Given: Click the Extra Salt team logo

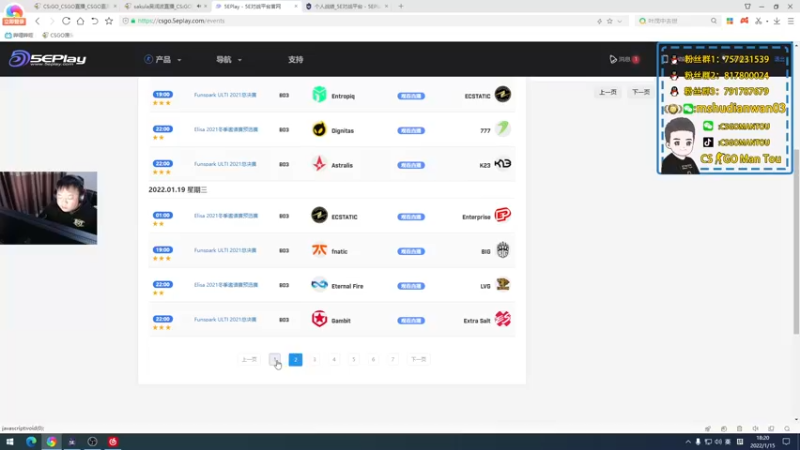Looking at the screenshot, I should coord(503,319).
